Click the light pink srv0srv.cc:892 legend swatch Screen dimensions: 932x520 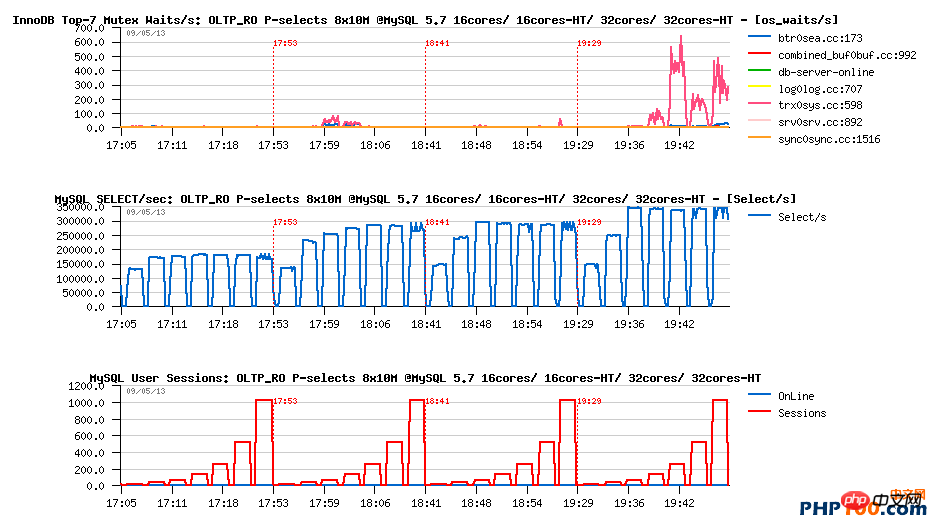click(x=759, y=121)
